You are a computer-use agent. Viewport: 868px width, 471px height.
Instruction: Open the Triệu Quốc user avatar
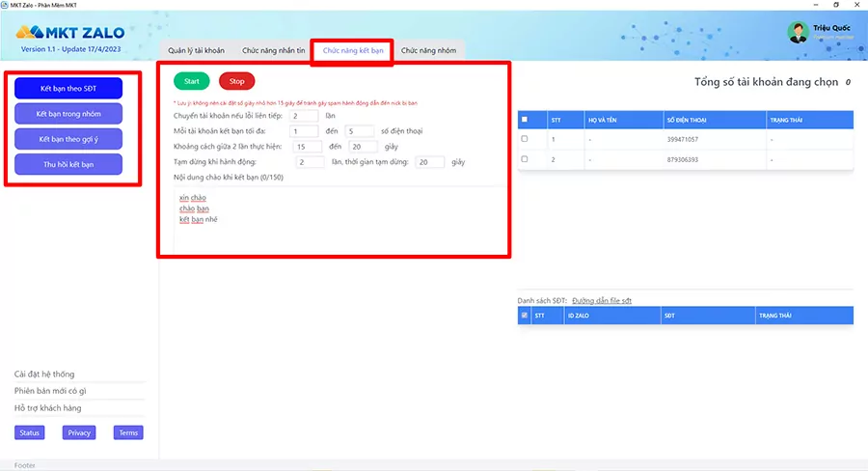tap(798, 32)
